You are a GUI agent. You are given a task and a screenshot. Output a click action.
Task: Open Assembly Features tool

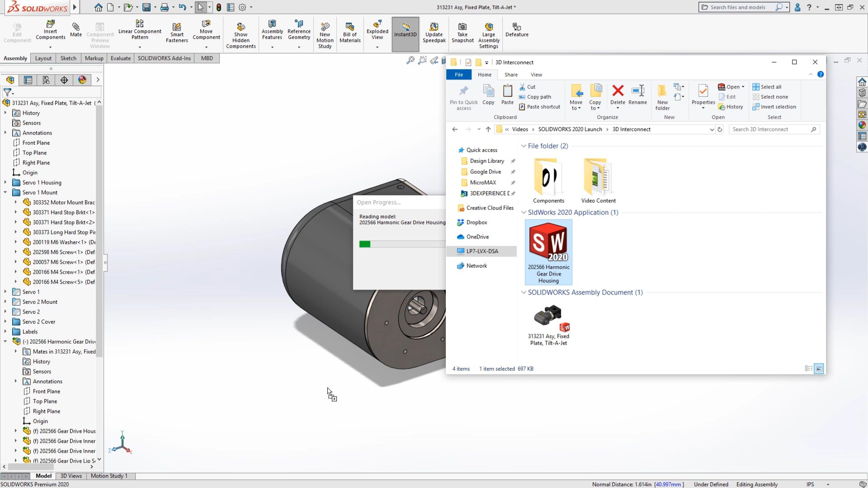pyautogui.click(x=272, y=30)
